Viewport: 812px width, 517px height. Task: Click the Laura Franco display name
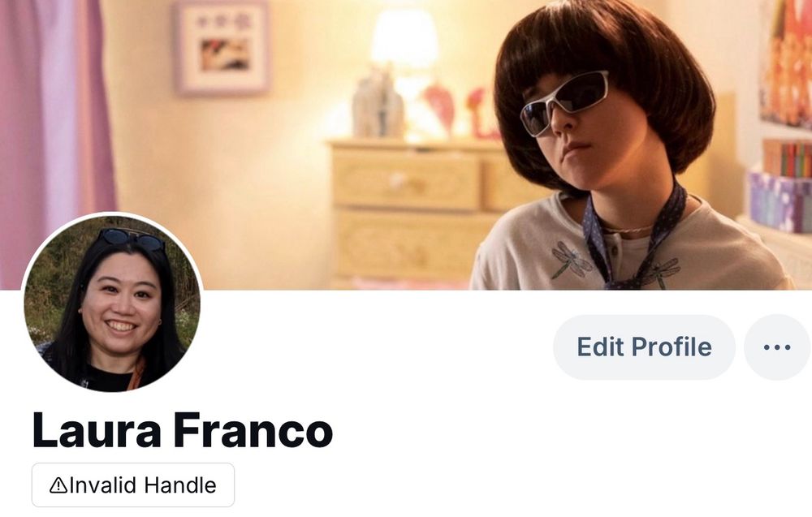coord(182,431)
